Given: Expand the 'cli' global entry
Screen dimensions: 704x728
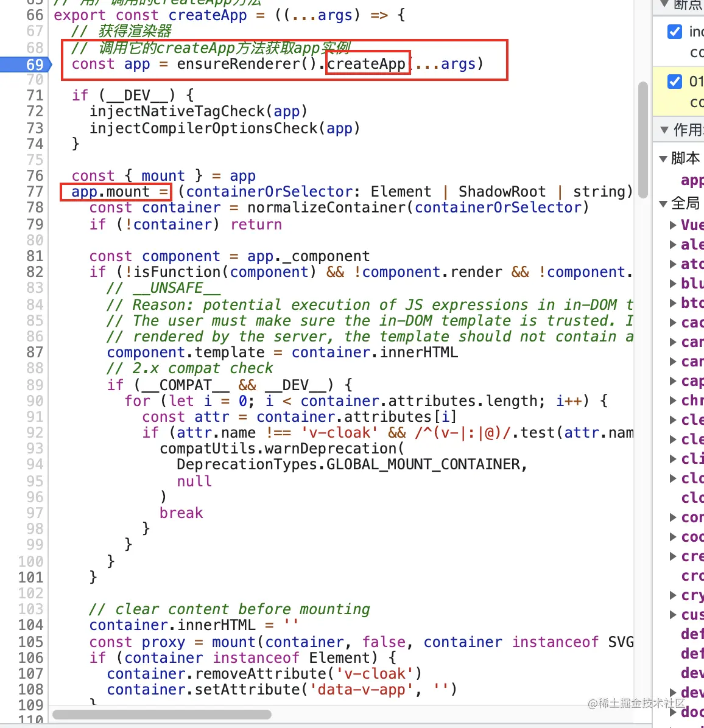Looking at the screenshot, I should coord(673,459).
